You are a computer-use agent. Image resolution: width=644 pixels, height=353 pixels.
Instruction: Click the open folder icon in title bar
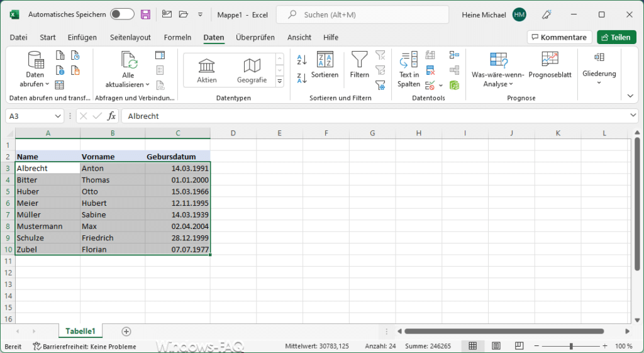pyautogui.click(x=184, y=14)
